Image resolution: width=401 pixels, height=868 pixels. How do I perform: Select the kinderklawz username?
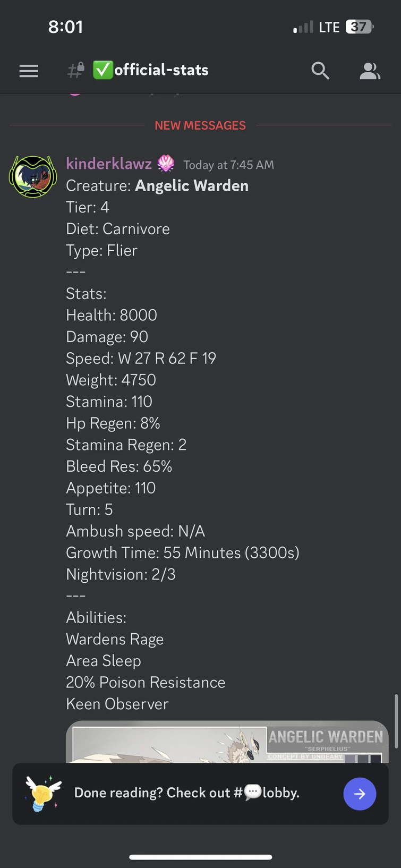109,164
